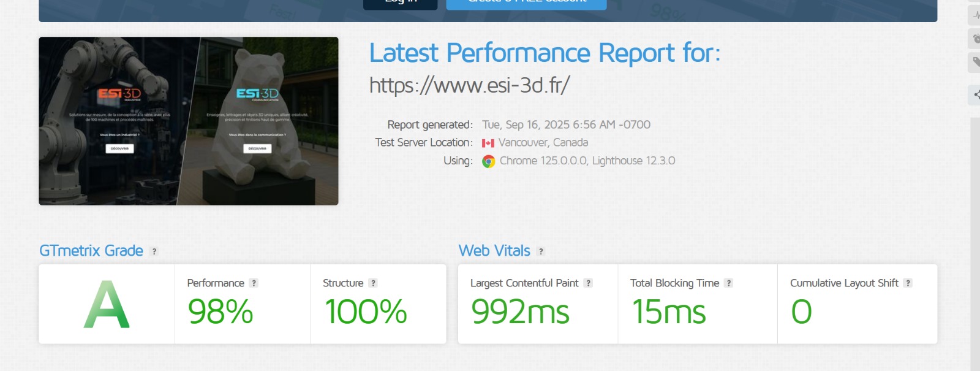The width and height of the screenshot is (980, 371).
Task: Click the large green A grade letter
Action: [107, 304]
